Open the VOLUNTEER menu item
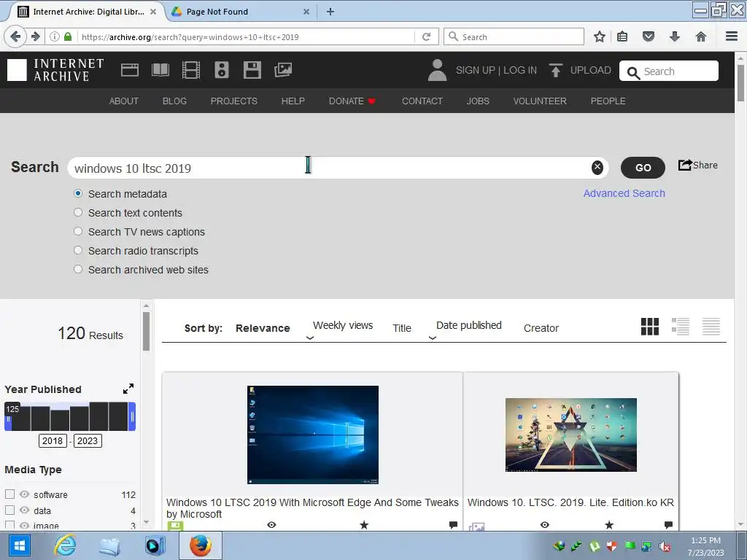Image resolution: width=747 pixels, height=560 pixels. pyautogui.click(x=540, y=101)
